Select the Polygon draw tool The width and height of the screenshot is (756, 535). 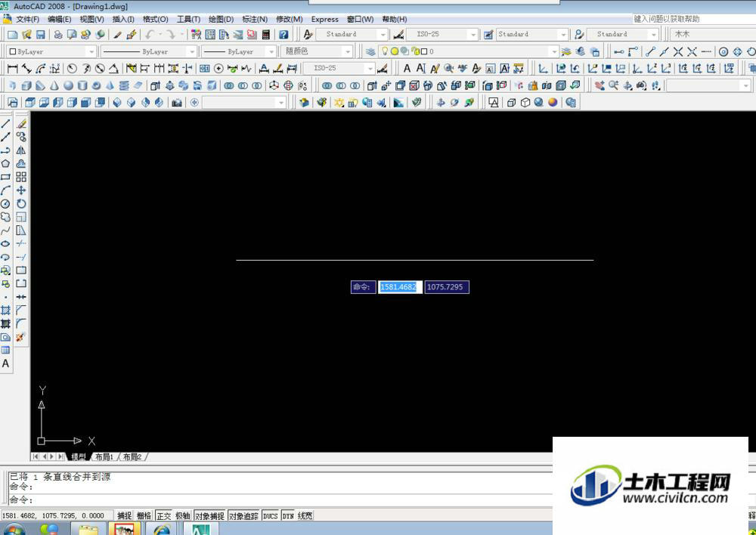6,164
